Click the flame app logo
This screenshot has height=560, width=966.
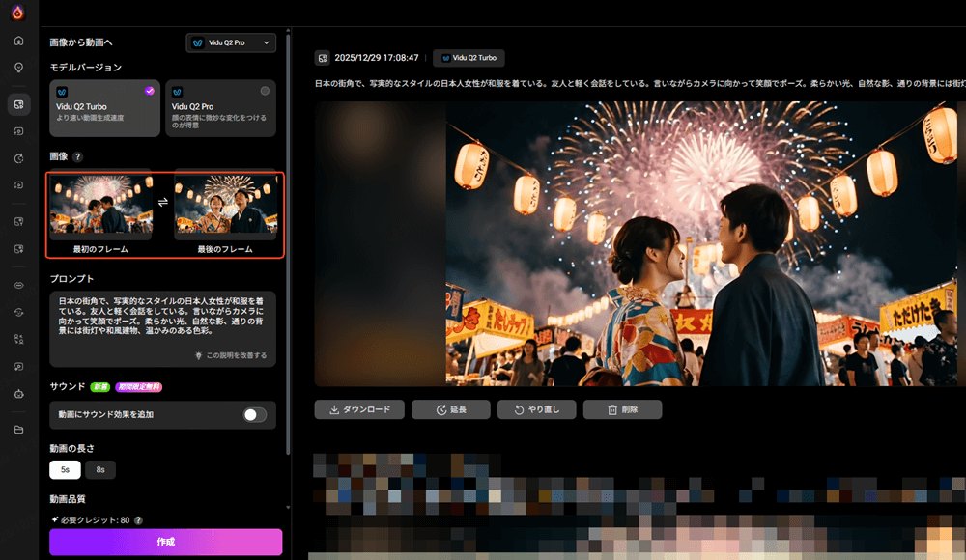coord(18,13)
